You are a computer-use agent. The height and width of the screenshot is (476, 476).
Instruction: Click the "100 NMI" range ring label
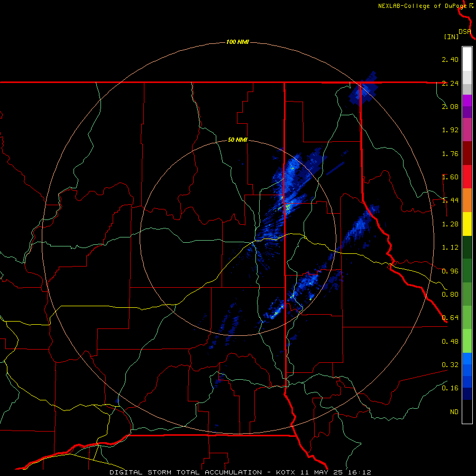(237, 42)
